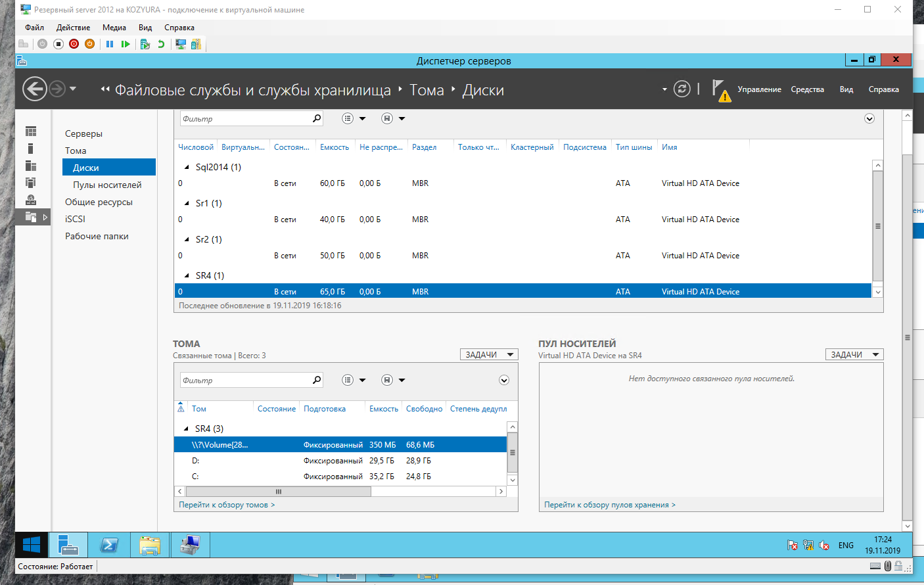Collapse the Sr1 (1) disk group

(187, 203)
